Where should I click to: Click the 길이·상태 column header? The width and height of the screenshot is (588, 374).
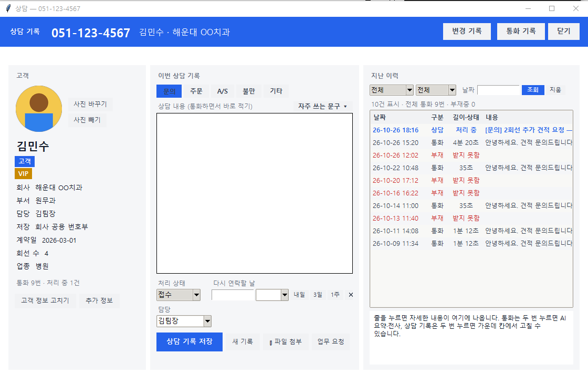[466, 118]
